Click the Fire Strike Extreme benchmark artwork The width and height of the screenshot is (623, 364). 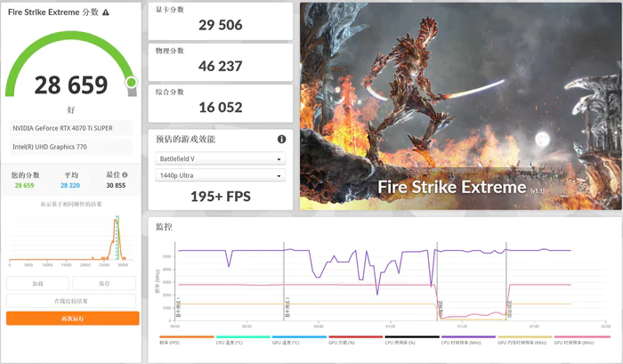(x=460, y=106)
